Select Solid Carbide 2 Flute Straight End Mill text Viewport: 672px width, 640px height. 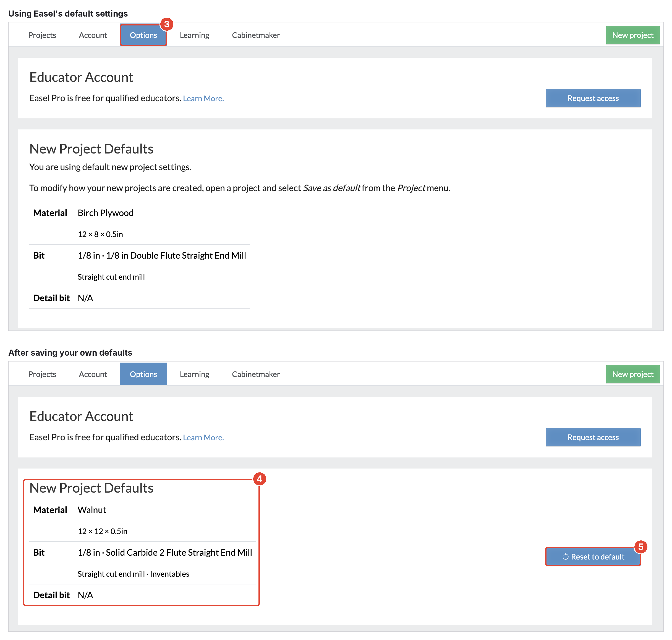point(179,553)
